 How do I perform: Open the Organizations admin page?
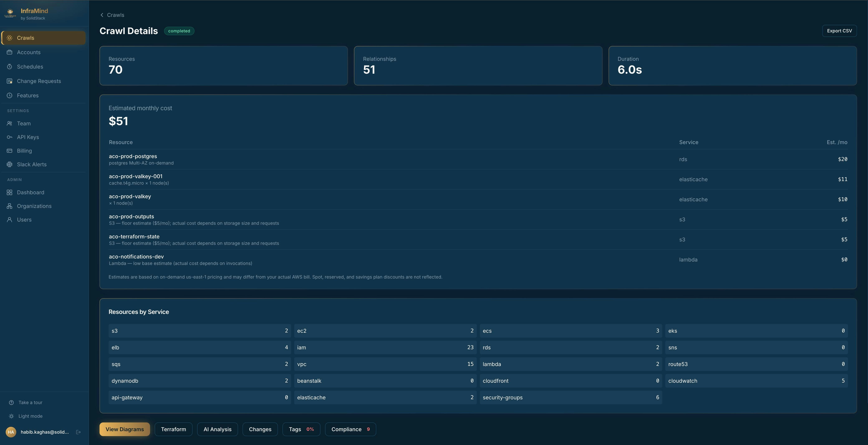click(43, 206)
